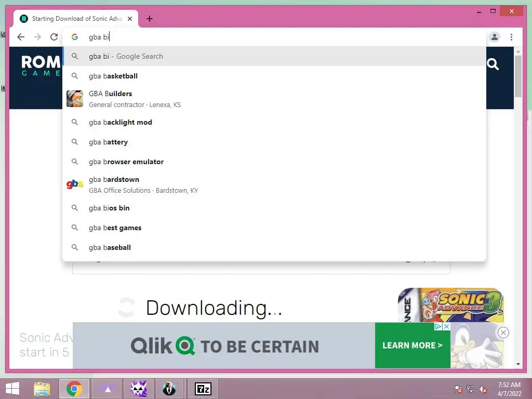This screenshot has width=532, height=399.
Task: Select the 'GBA Builders' general contractor suggestion
Action: point(274,99)
